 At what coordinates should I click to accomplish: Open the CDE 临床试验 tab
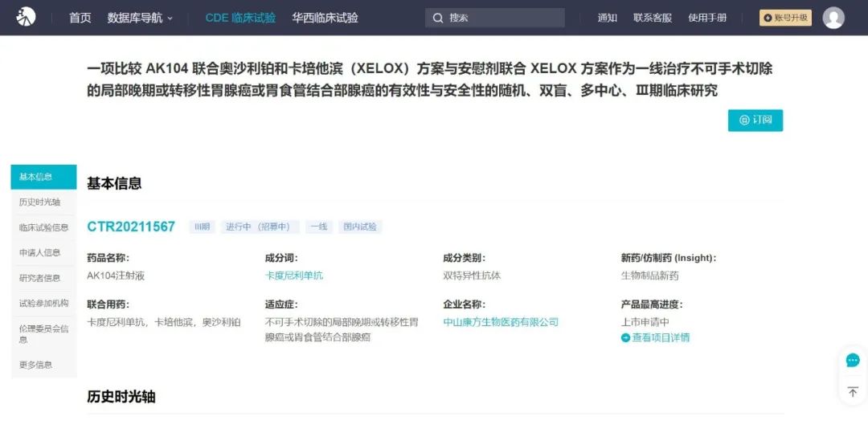pyautogui.click(x=240, y=18)
